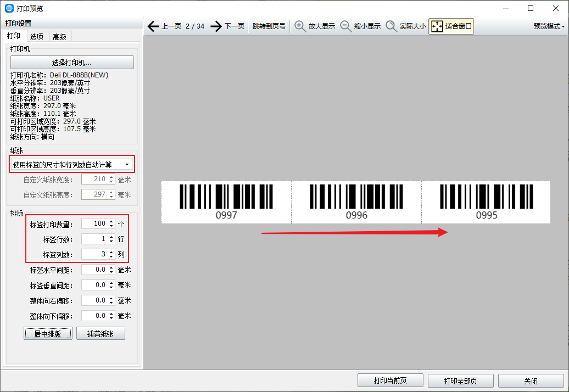This screenshot has width=569, height=392.
Task: Decrease 标签打印数量 with down arrow
Action: click(x=111, y=226)
